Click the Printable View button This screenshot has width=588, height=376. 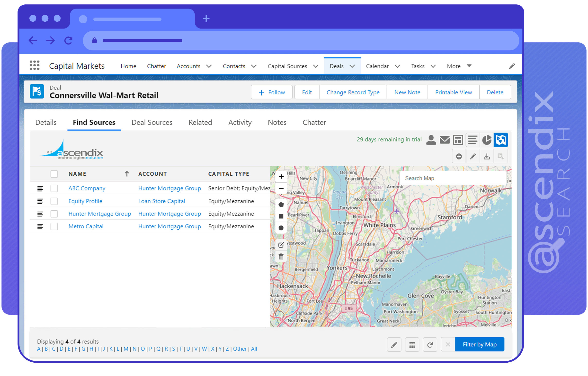point(454,92)
